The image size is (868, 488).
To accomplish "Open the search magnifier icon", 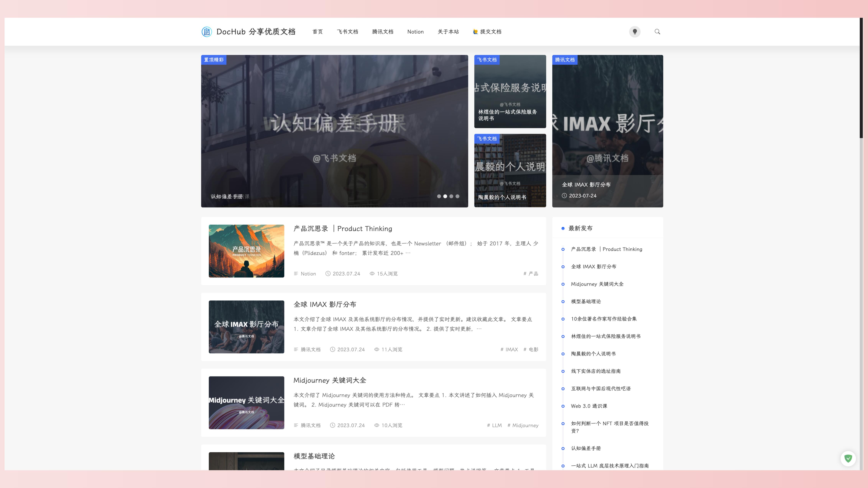I will coord(657,32).
